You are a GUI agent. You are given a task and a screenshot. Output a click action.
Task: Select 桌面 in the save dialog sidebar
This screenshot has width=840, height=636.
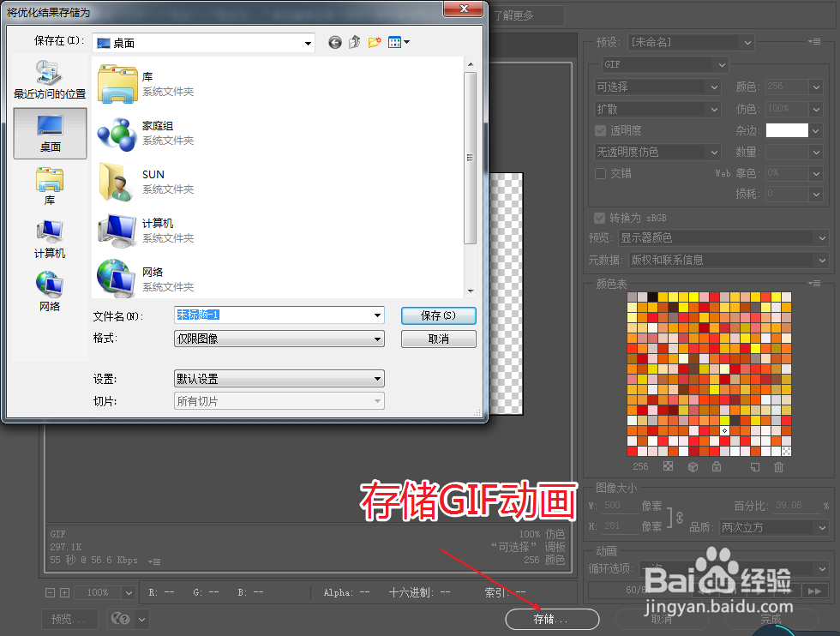click(51, 133)
